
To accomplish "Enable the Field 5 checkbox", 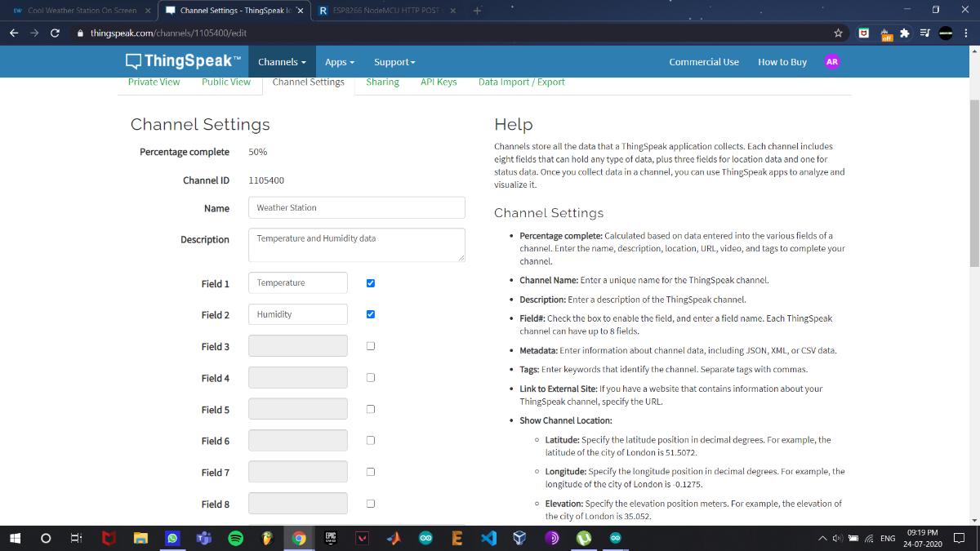I will pyautogui.click(x=371, y=409).
